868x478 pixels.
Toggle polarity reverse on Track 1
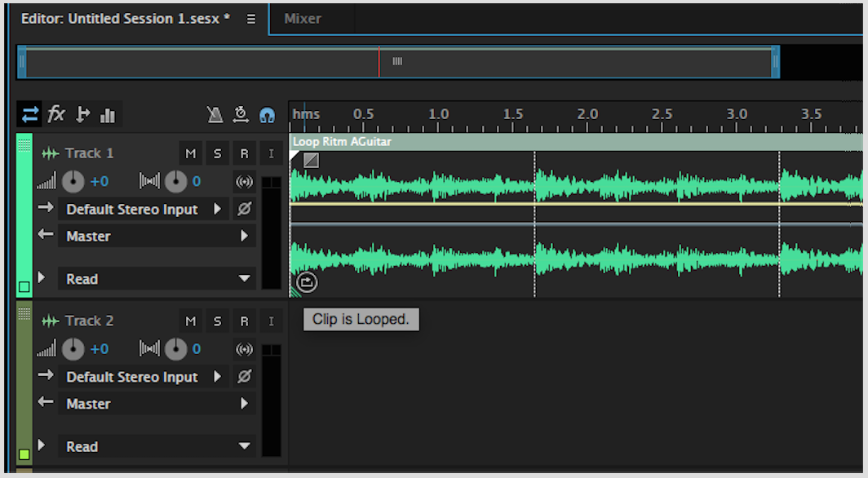244,209
